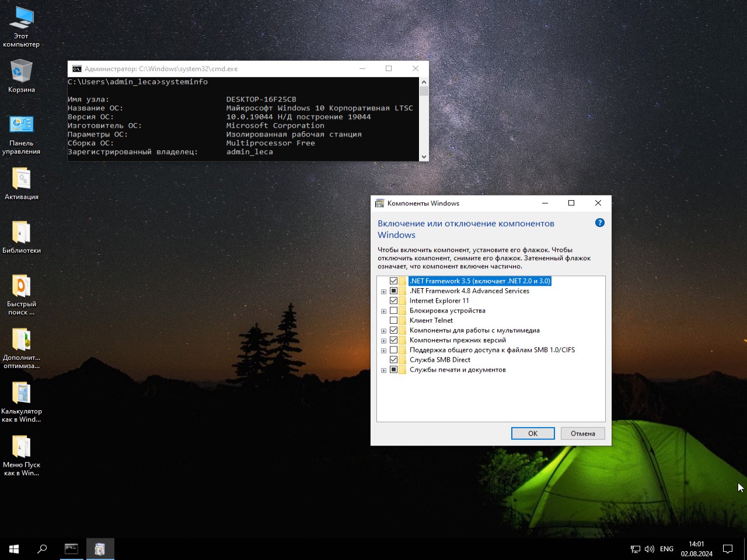The width and height of the screenshot is (747, 560).
Task: Enable the Клиент Telnet checkbox
Action: [x=393, y=320]
